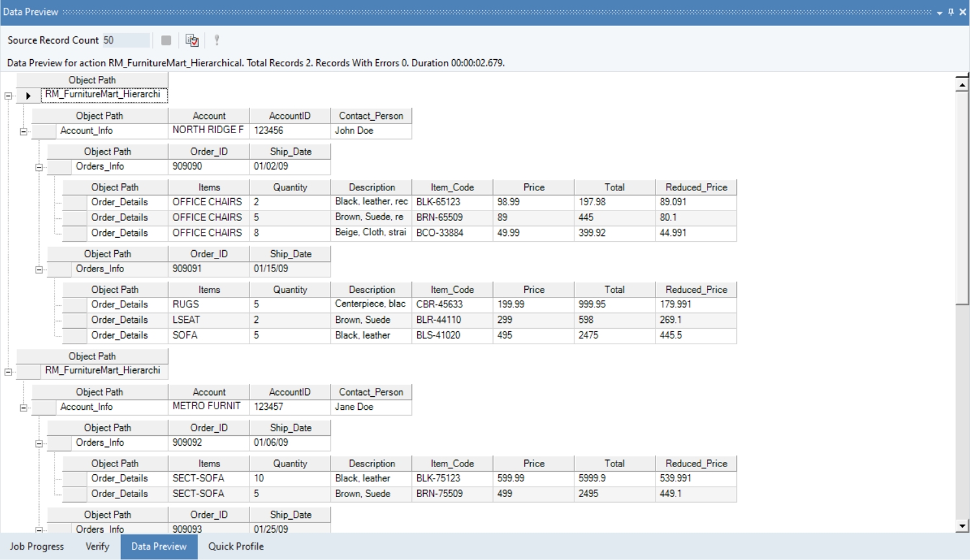970x560 pixels.
Task: Collapse Orders_Info node for order 909091
Action: coord(39,270)
